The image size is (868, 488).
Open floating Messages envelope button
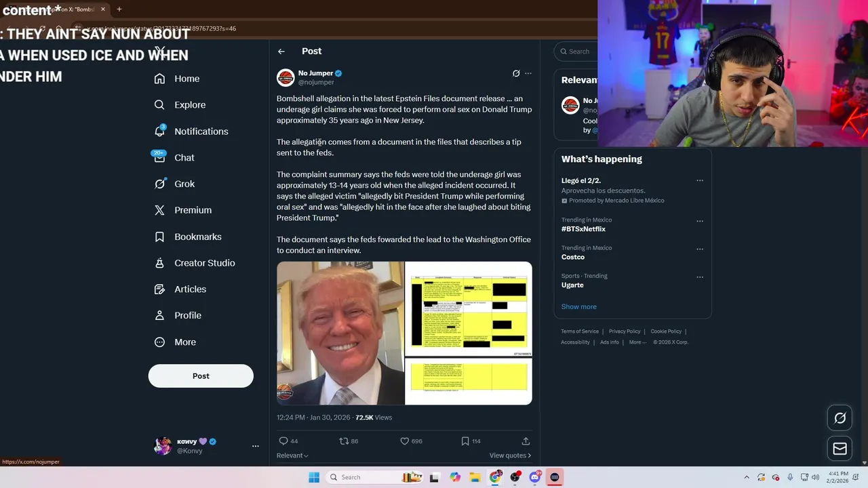click(840, 449)
